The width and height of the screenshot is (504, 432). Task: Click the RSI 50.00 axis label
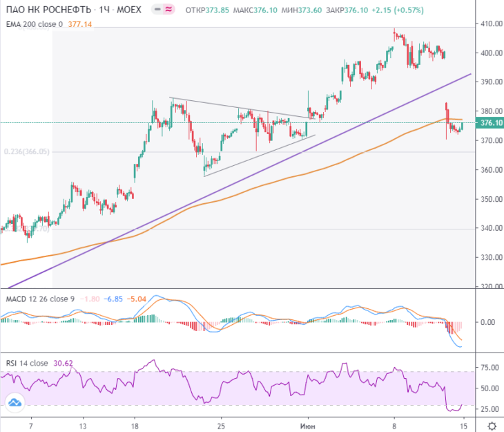tap(490, 388)
